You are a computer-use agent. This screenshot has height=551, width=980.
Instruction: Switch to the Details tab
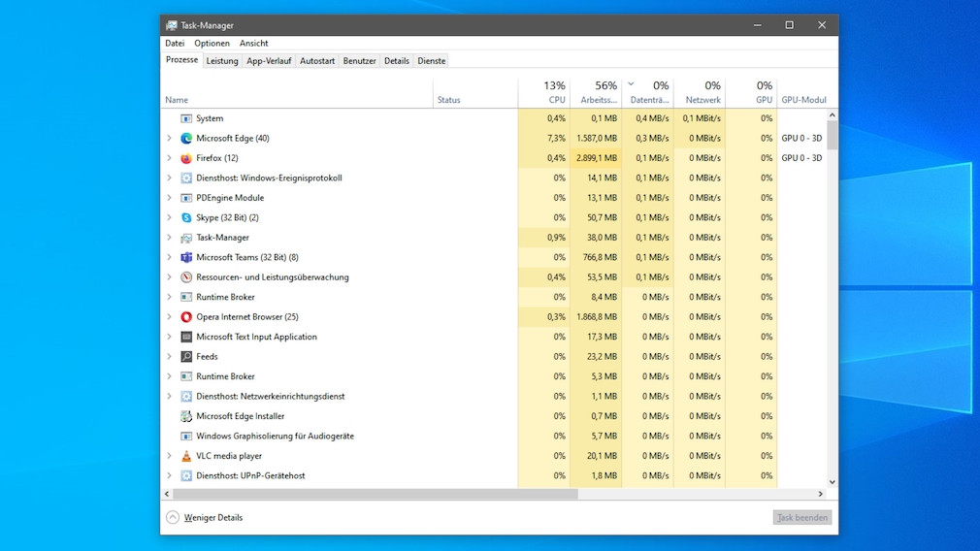pyautogui.click(x=396, y=60)
